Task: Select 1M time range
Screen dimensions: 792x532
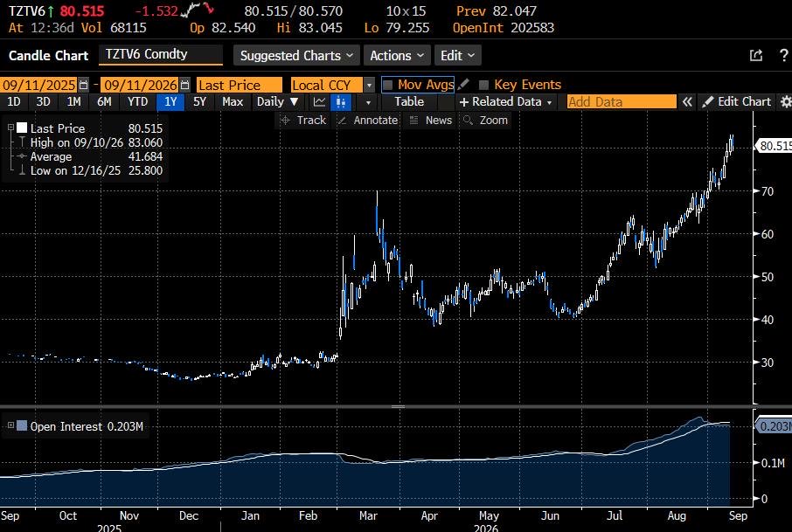Action: (x=73, y=102)
